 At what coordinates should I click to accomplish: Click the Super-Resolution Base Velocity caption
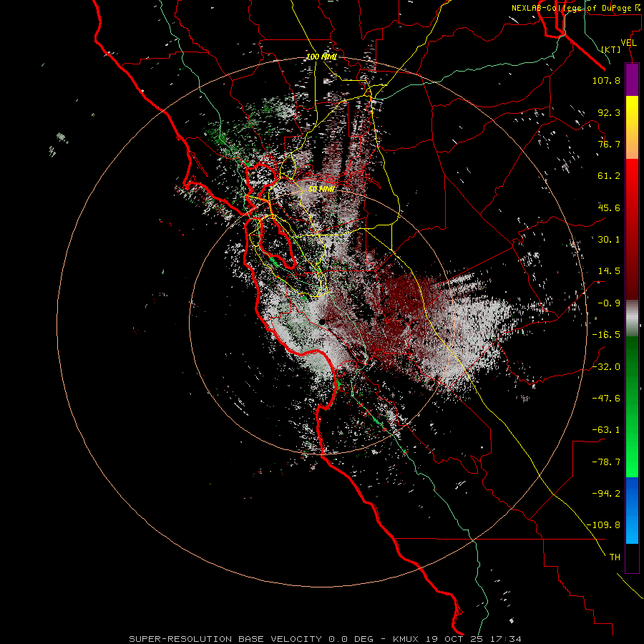tap(326, 639)
